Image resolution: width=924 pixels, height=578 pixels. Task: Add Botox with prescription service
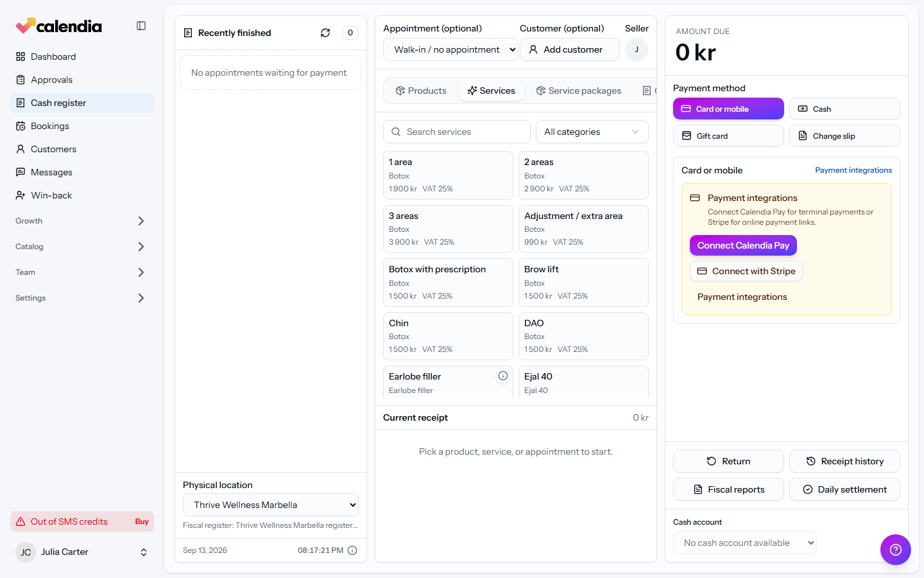(448, 283)
